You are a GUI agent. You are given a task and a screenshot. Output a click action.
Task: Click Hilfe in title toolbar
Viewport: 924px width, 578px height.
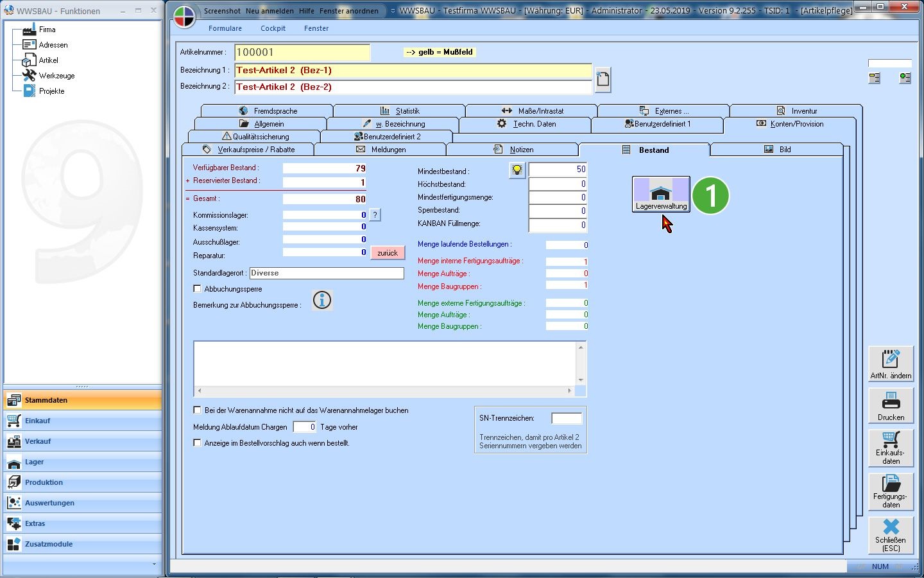click(x=307, y=11)
